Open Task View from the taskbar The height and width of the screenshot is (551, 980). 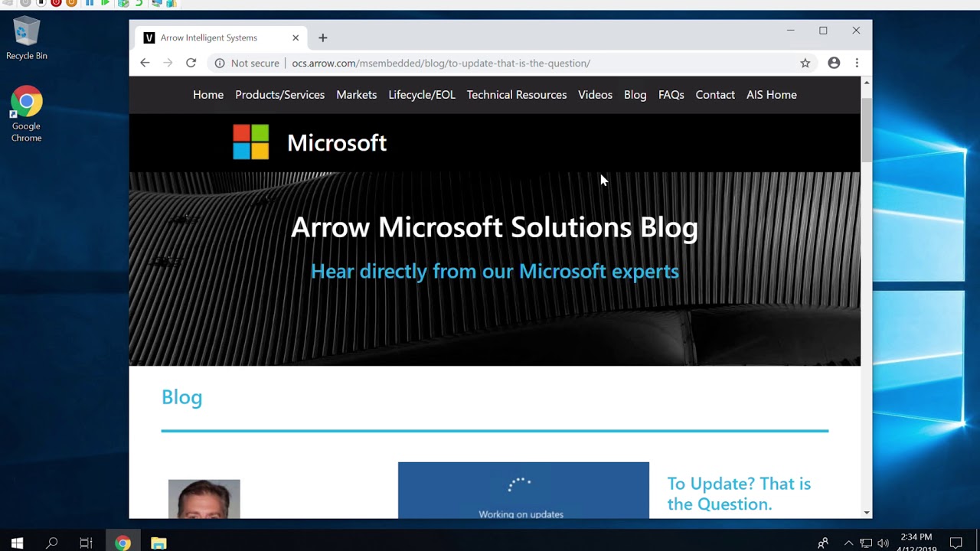(x=86, y=543)
